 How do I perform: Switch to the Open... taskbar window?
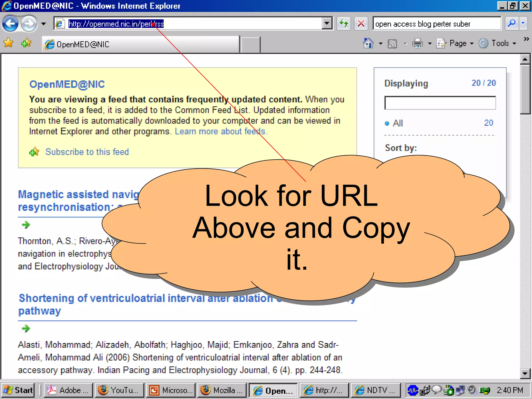[273, 390]
